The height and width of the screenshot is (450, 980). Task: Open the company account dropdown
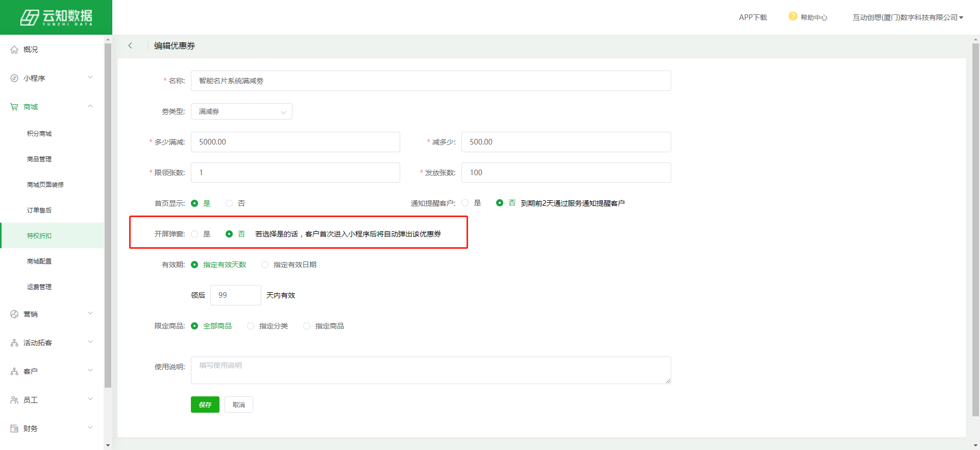tap(908, 17)
